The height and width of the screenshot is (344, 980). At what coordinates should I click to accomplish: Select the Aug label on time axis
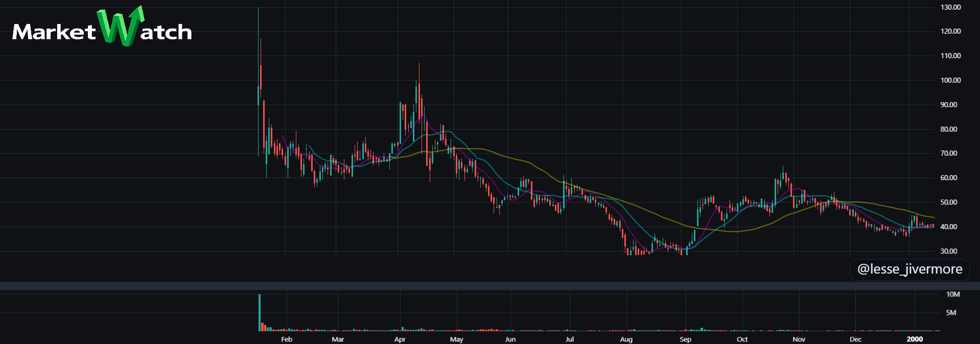(x=626, y=339)
